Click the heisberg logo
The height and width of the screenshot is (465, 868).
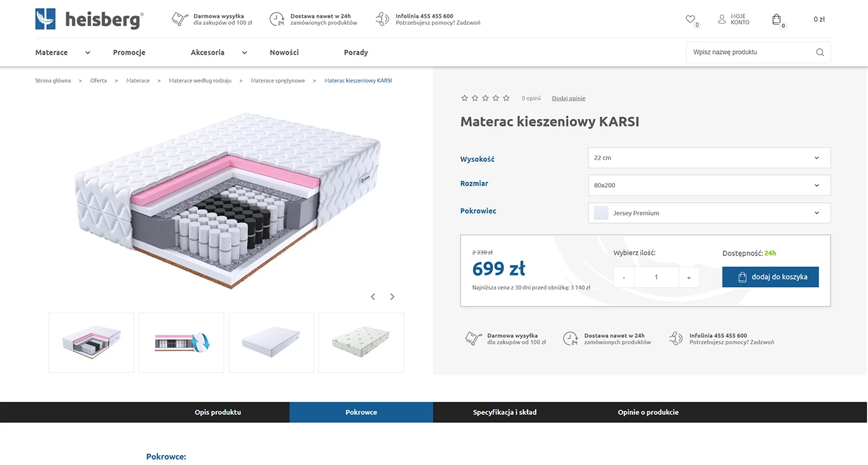[x=89, y=19]
